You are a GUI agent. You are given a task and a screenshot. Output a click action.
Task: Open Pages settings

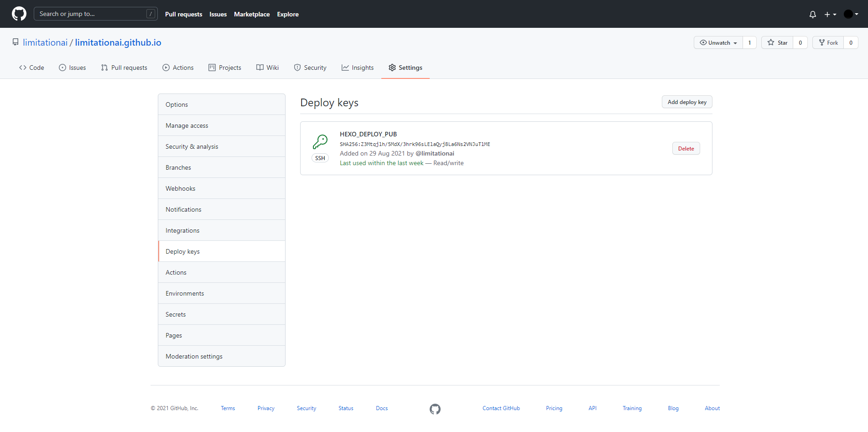pos(222,335)
